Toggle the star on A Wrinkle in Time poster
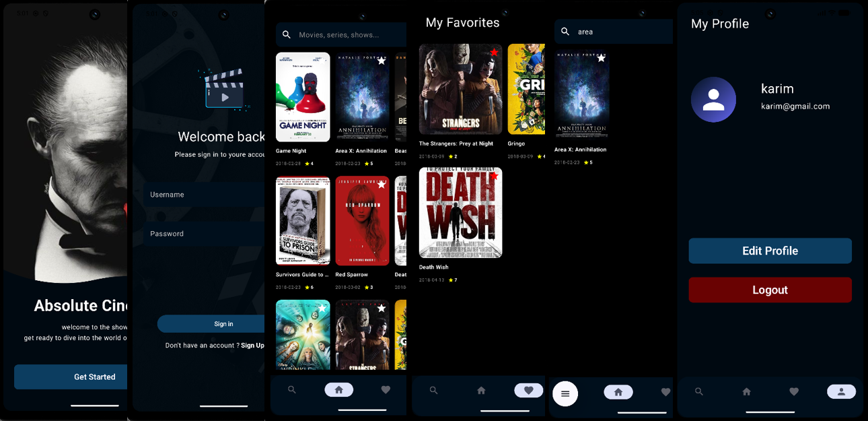Screen dimensions: 868x421 (322, 309)
